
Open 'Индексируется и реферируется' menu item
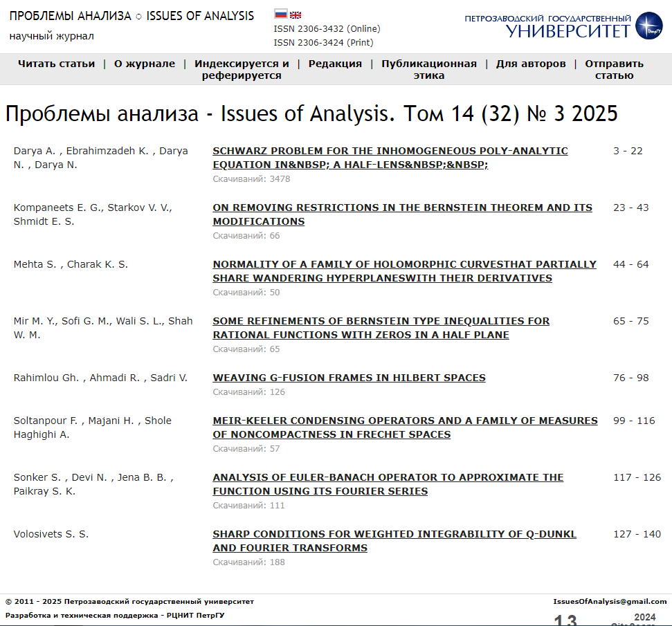[242, 69]
